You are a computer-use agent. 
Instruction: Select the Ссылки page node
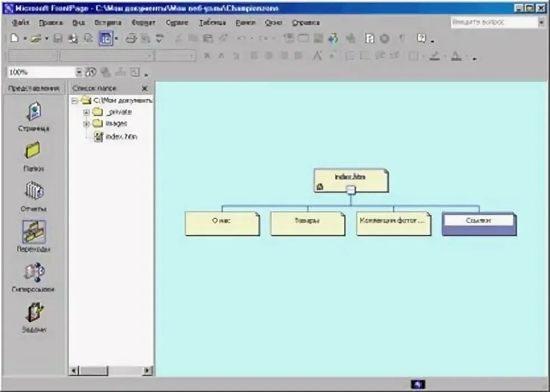479,221
